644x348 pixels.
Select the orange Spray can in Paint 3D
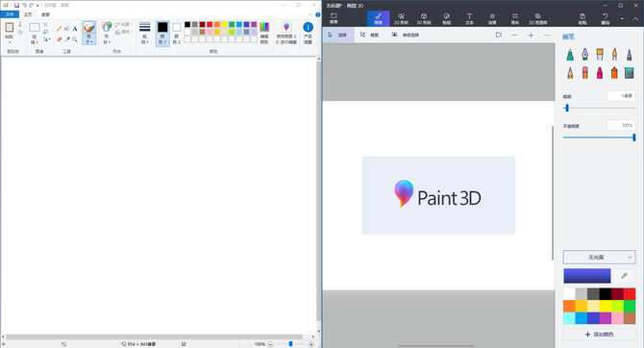(x=614, y=73)
